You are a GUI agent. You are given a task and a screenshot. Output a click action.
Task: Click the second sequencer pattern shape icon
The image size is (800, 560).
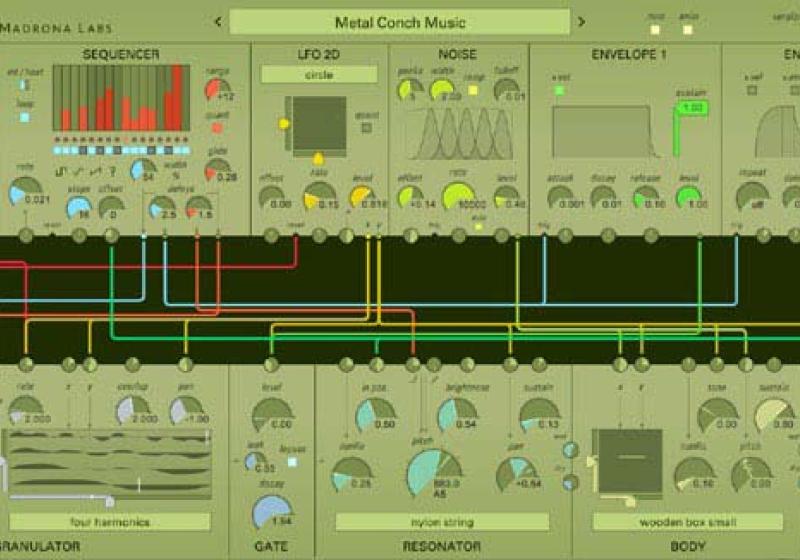(78, 172)
